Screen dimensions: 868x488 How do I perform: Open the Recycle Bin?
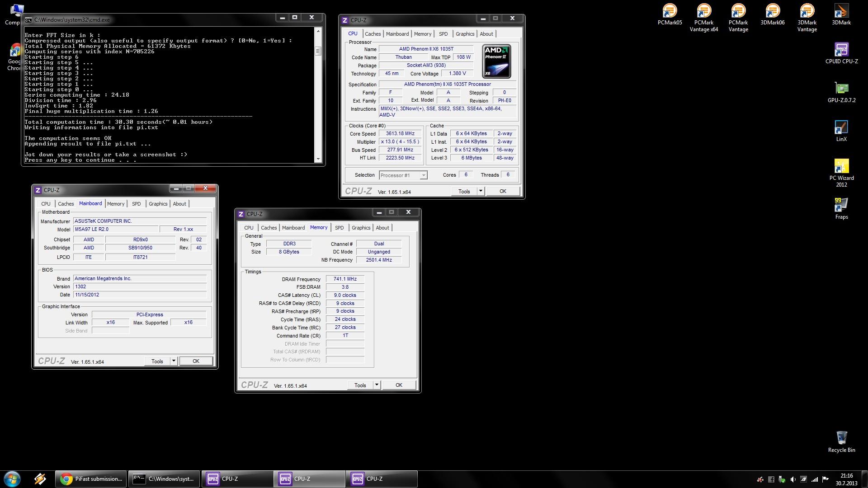tap(841, 441)
